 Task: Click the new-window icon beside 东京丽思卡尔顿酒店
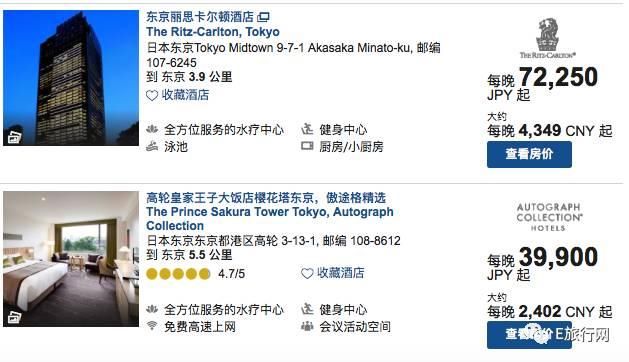click(263, 17)
